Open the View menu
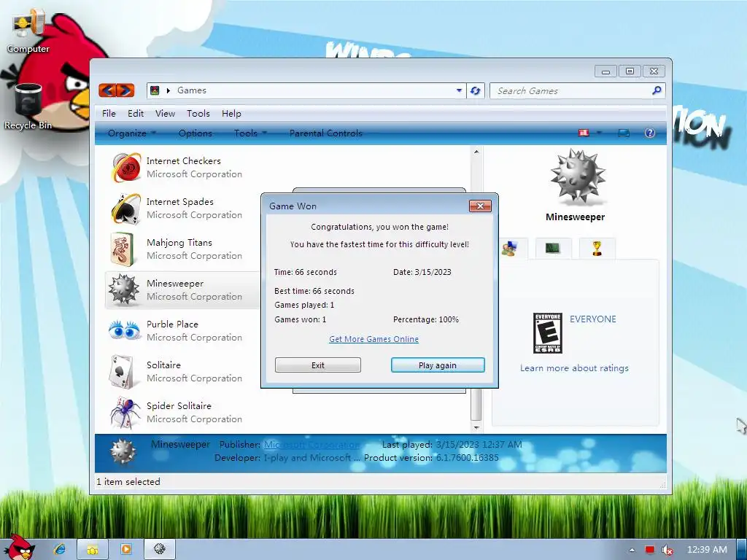Viewport: 747px width, 560px height. click(x=165, y=113)
